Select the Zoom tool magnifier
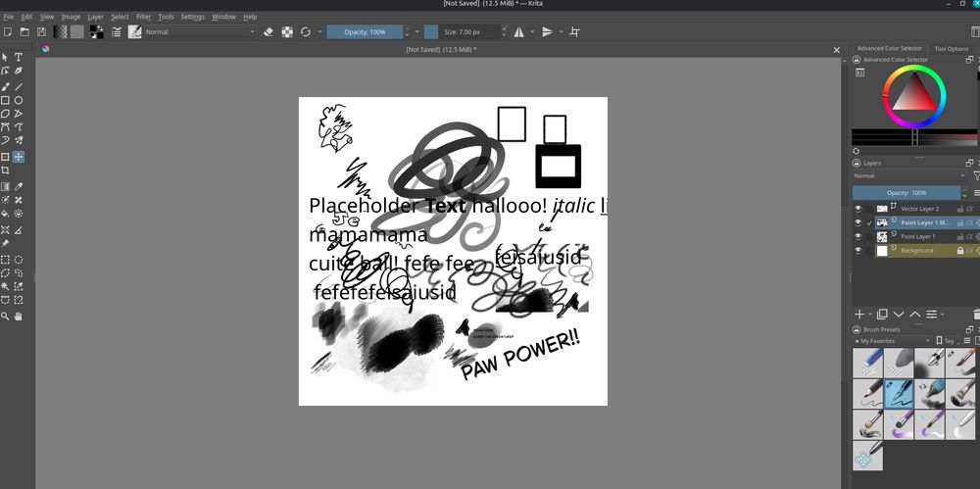This screenshot has width=980, height=489. click(6, 317)
